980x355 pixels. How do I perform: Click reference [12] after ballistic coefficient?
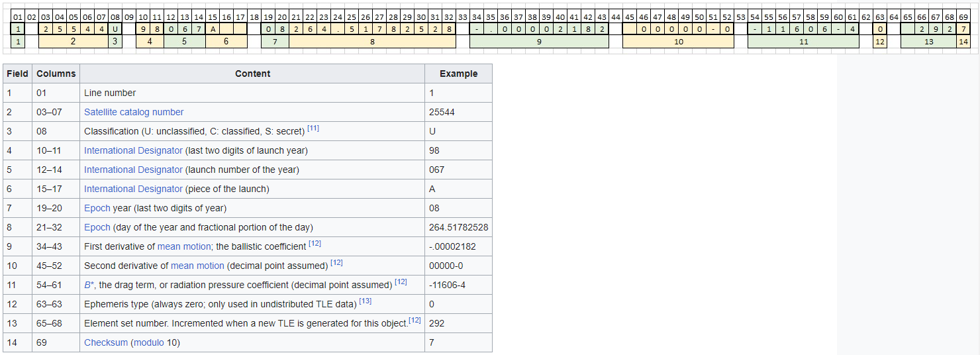315,244
